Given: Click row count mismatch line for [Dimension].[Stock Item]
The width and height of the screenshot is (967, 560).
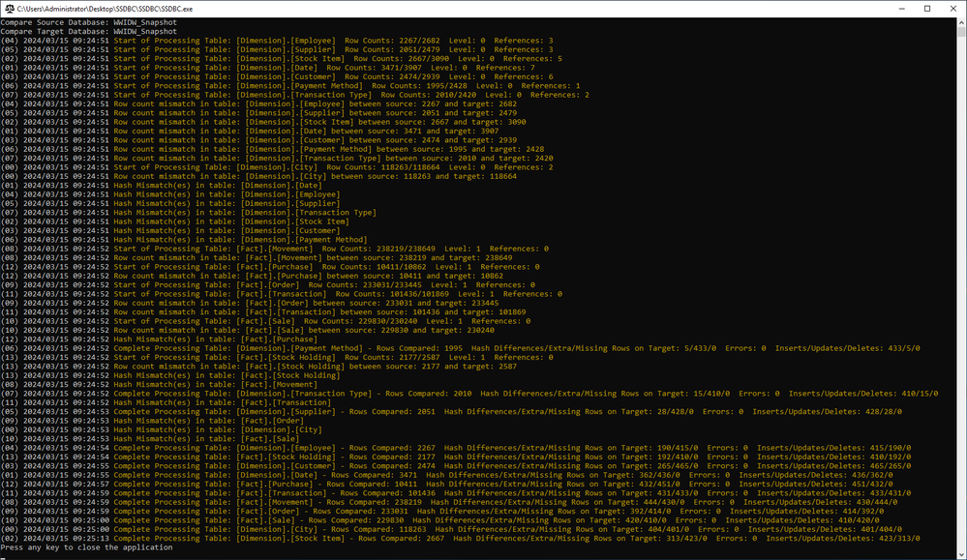Looking at the screenshot, I should (x=263, y=122).
